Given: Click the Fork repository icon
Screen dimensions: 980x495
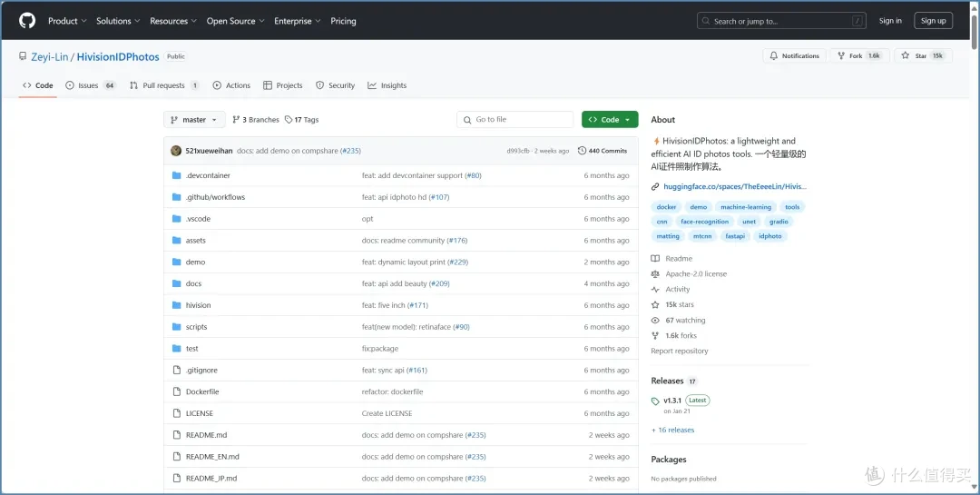Looking at the screenshot, I should 841,55.
